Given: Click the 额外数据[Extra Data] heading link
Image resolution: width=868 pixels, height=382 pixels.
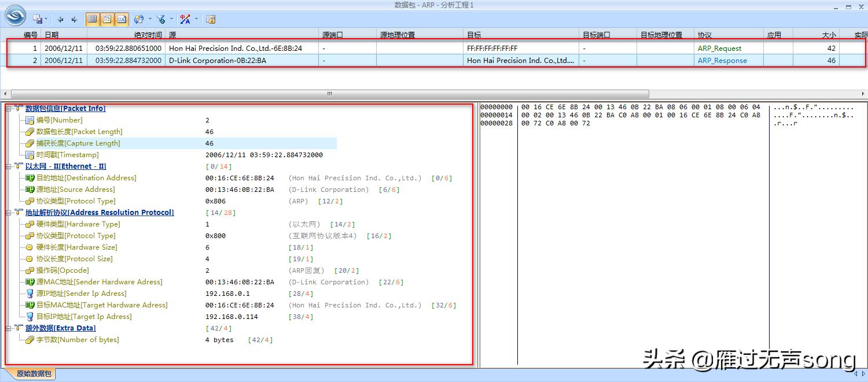Looking at the screenshot, I should [x=61, y=328].
